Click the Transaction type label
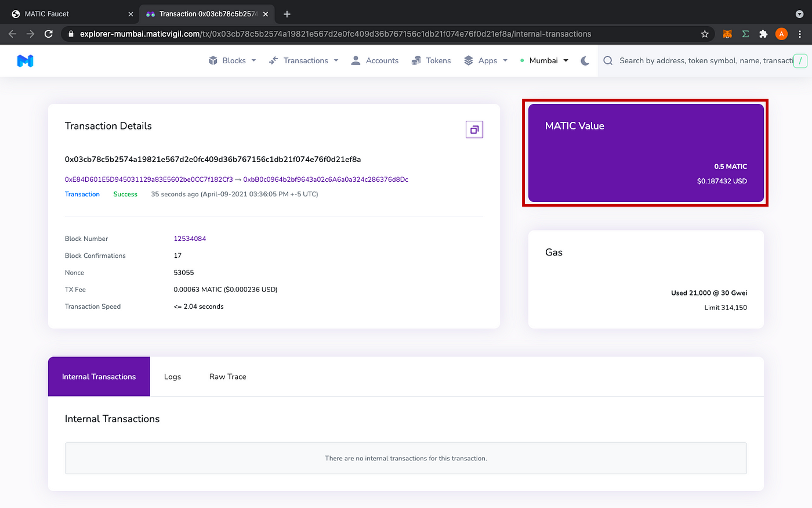 click(82, 194)
